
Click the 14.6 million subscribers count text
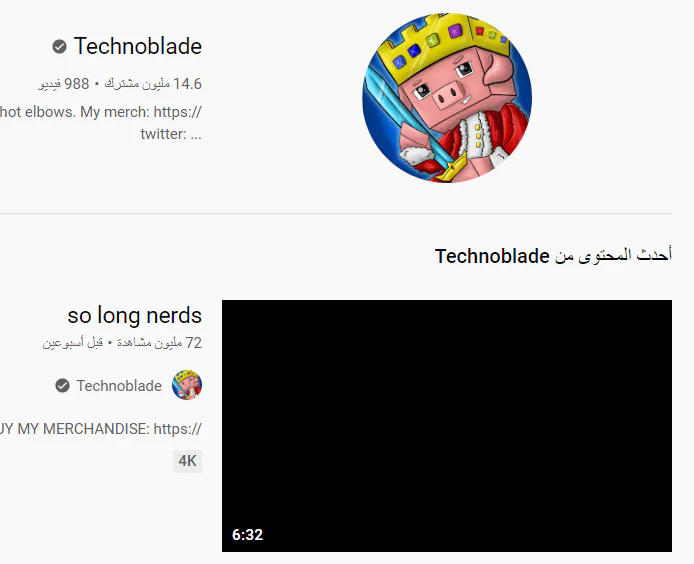pos(153,84)
